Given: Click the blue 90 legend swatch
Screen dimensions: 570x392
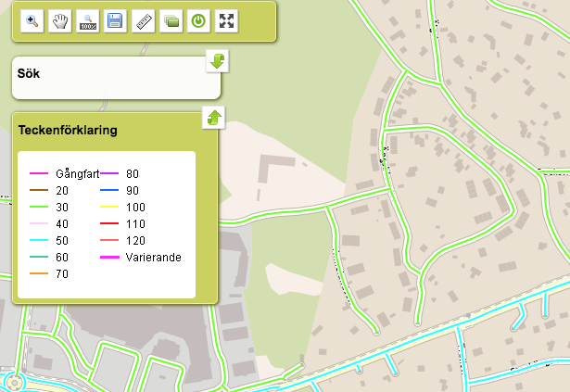Looking at the screenshot, I should 109,190.
